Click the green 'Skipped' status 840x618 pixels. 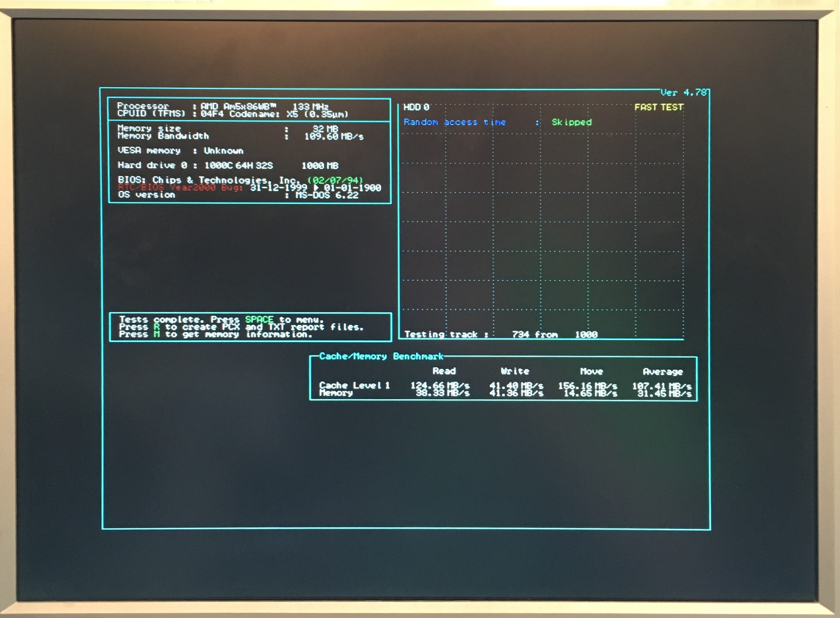click(x=572, y=122)
